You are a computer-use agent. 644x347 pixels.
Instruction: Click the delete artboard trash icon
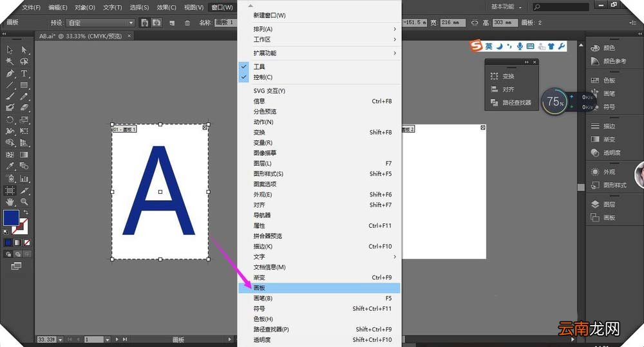point(187,23)
